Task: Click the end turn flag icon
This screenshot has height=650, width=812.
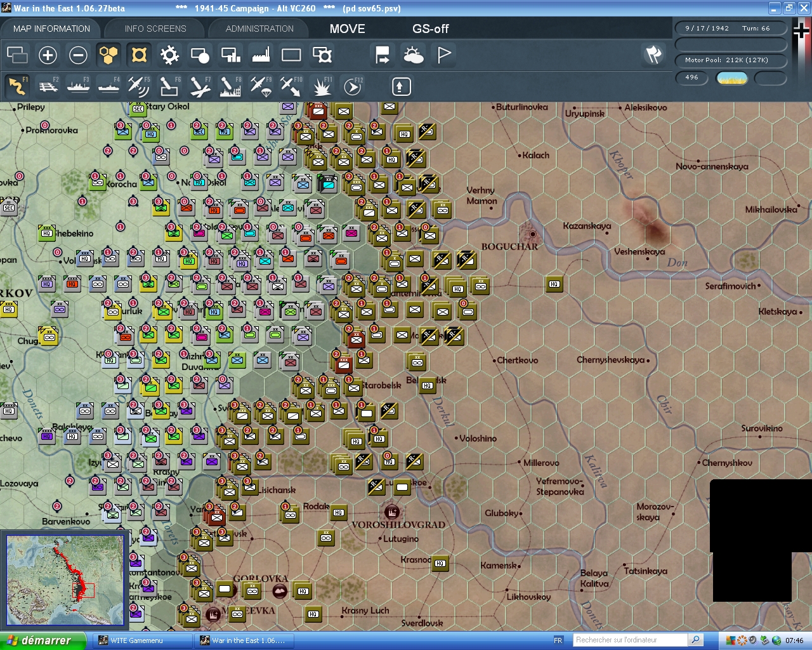Action: click(443, 55)
